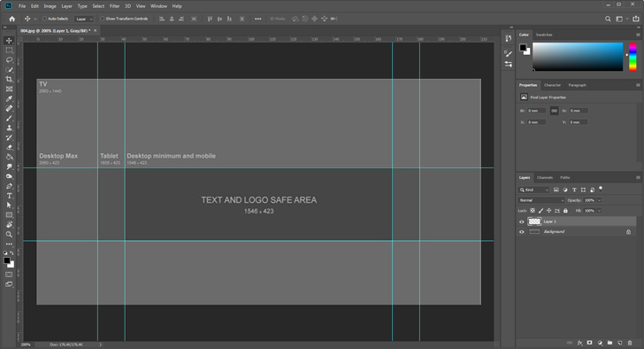The image size is (644, 349).
Task: Select the Eyedropper tool
Action: (9, 98)
